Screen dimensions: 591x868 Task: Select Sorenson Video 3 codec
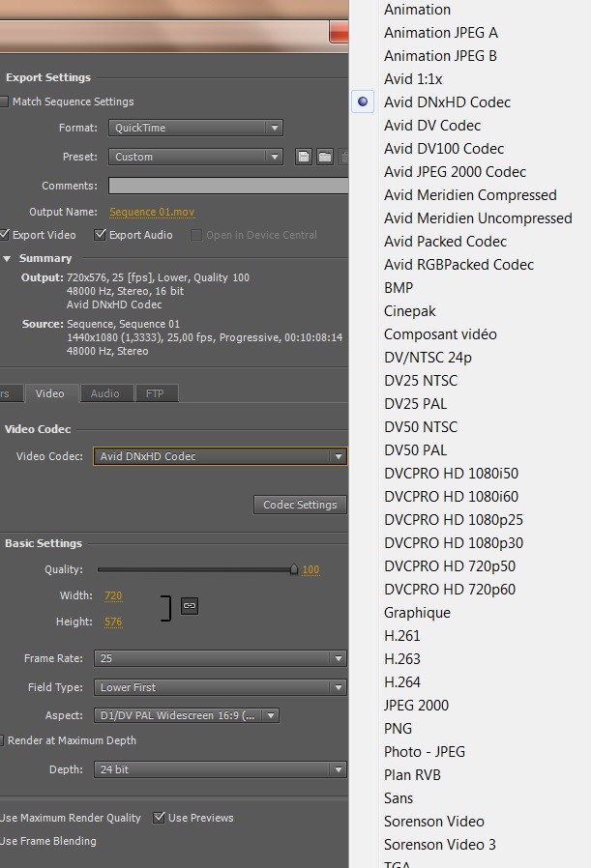[x=440, y=846]
